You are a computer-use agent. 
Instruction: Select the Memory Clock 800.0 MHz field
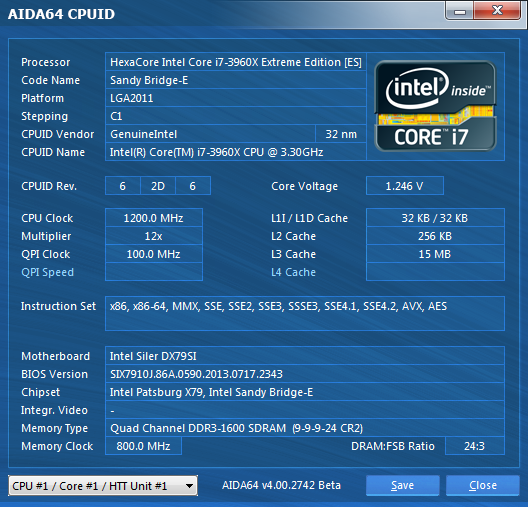click(x=143, y=446)
